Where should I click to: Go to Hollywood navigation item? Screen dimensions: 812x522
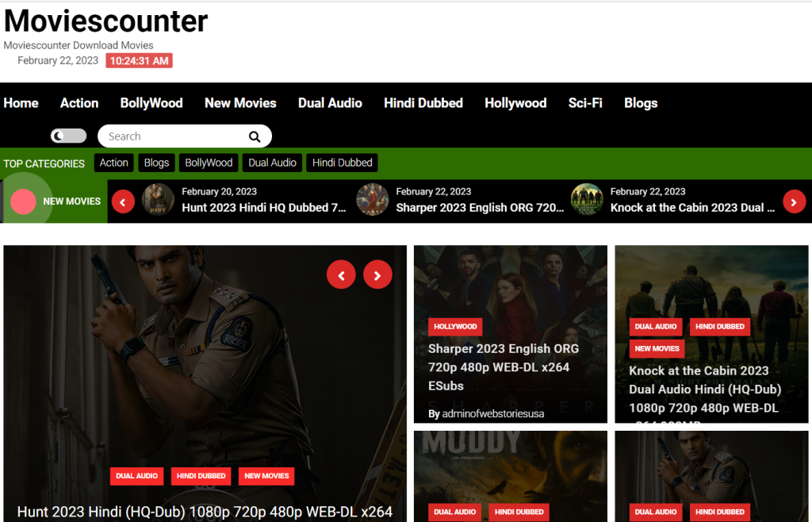click(x=515, y=103)
